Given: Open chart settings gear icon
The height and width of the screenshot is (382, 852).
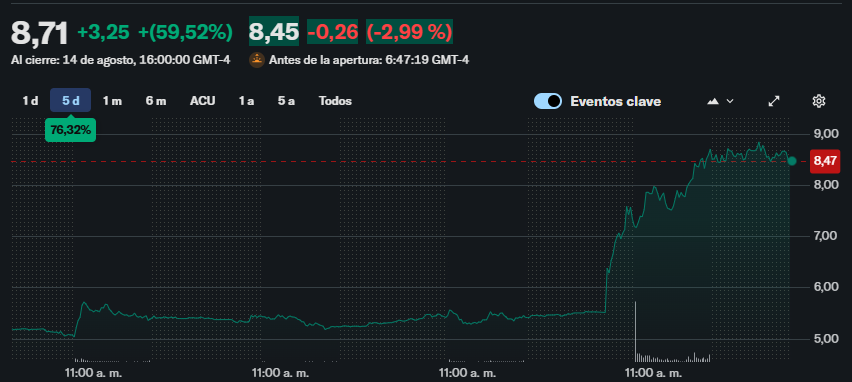Looking at the screenshot, I should tap(818, 101).
